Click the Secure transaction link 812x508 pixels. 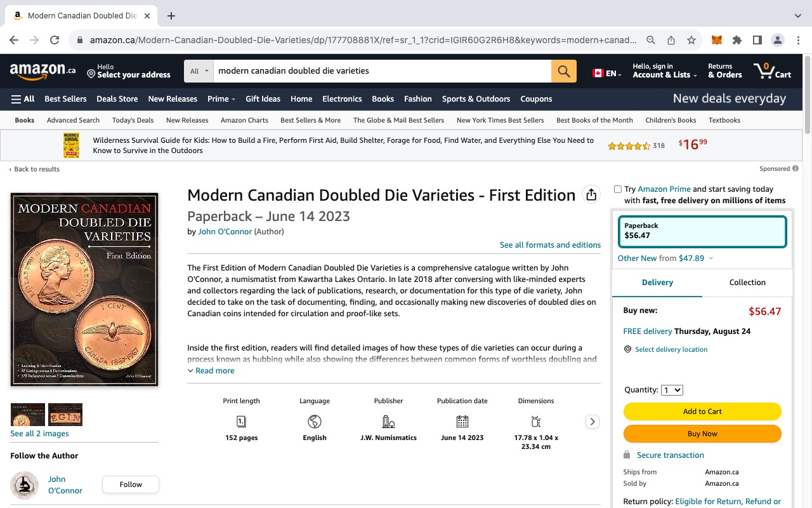tap(671, 455)
